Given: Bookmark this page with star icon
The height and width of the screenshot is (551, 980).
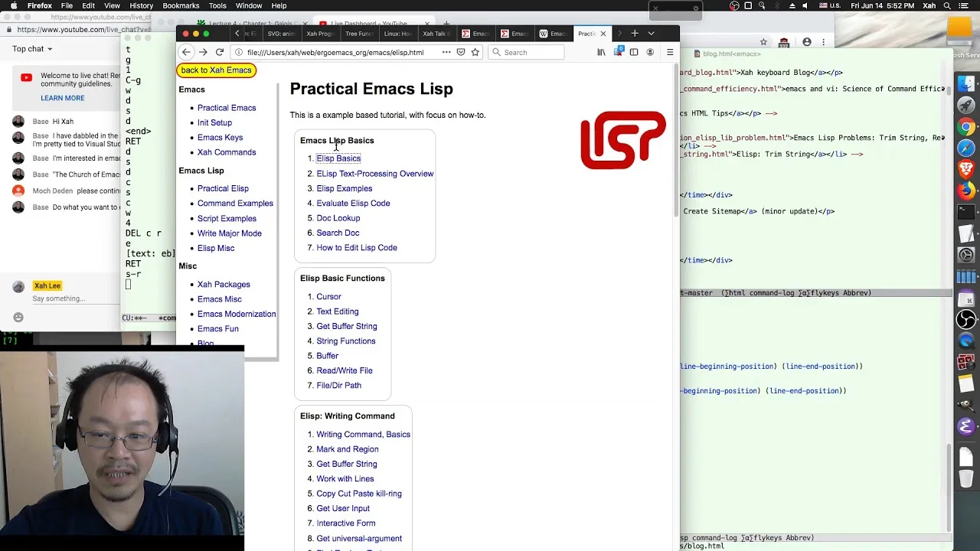Looking at the screenshot, I should tap(475, 52).
